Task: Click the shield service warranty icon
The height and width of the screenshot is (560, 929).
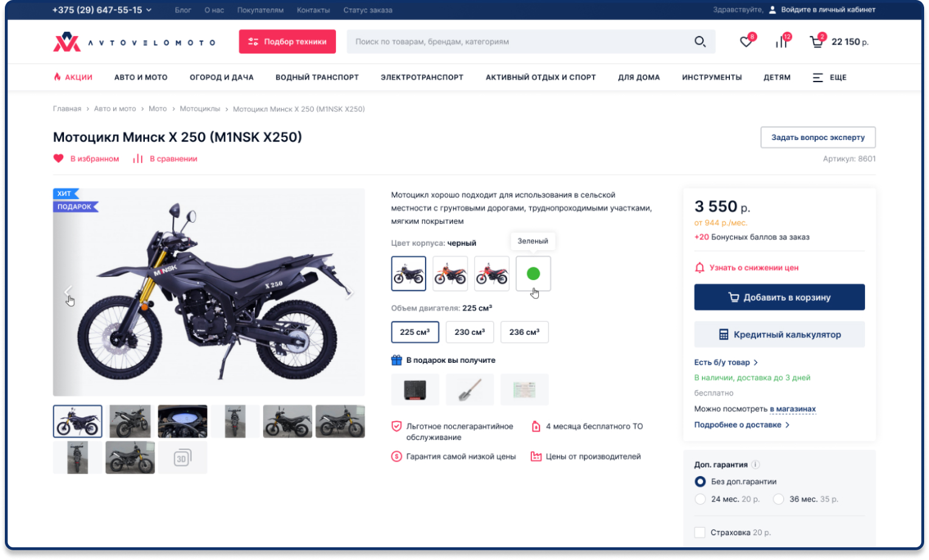Action: [396, 426]
